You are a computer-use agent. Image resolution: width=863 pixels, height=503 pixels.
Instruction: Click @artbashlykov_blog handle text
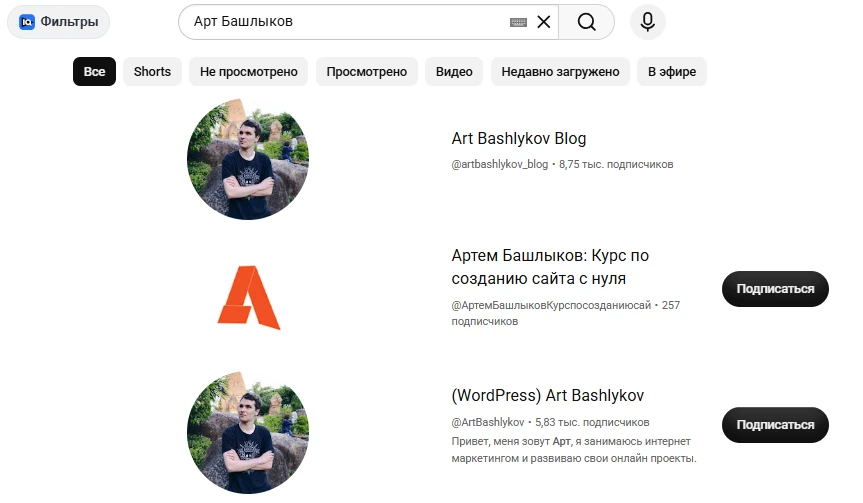500,165
